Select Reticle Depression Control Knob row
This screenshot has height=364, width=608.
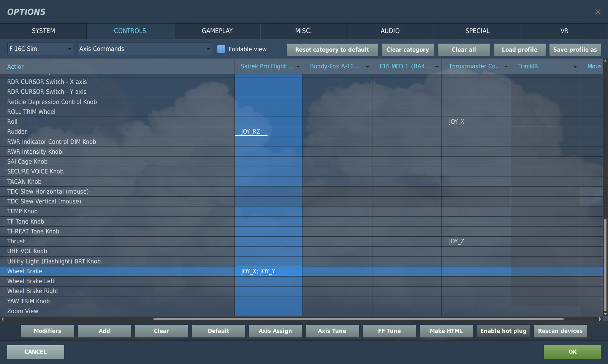coord(301,102)
